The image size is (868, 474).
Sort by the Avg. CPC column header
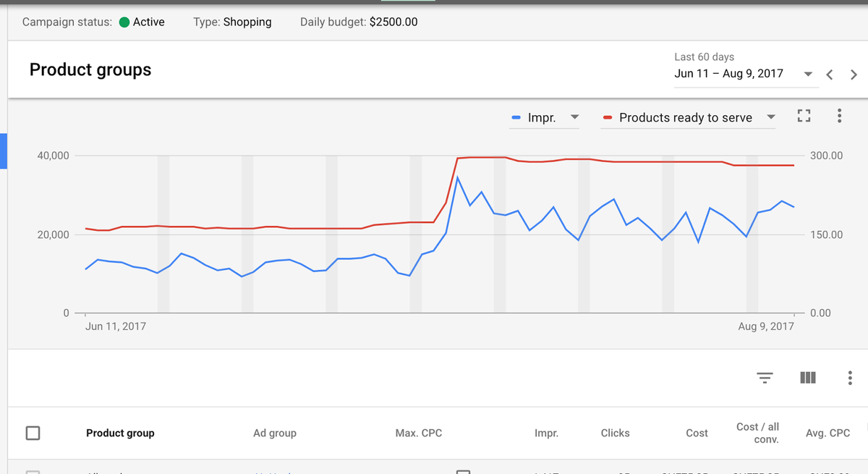coord(827,433)
